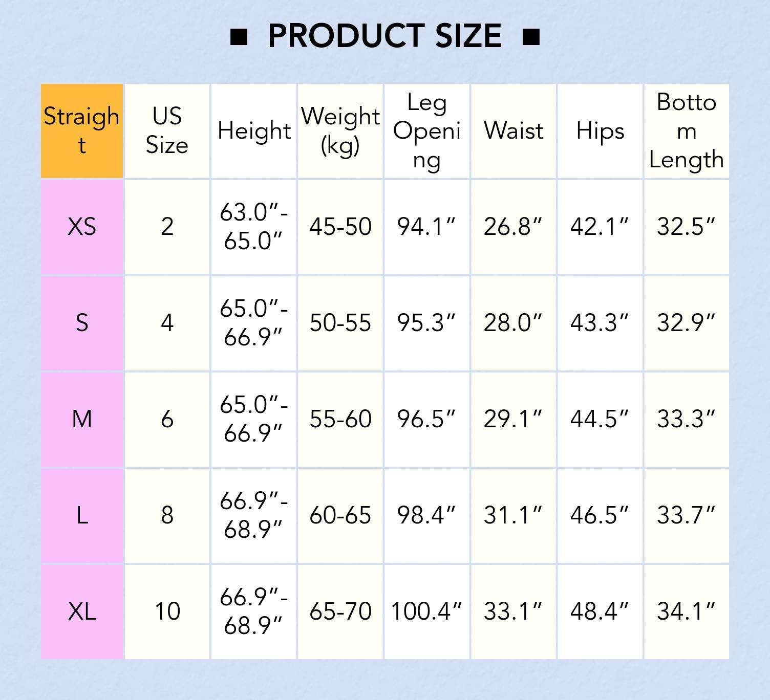Screen dimensions: 770x700
Task: Click the 45-50 weight cell
Action: [340, 227]
